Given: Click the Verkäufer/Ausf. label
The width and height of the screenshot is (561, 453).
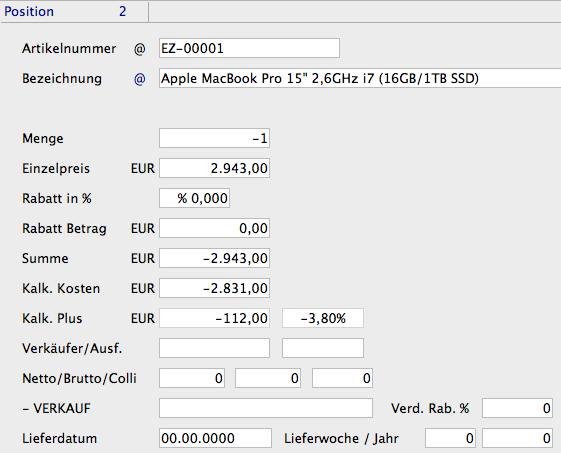Looking at the screenshot, I should tap(72, 349).
